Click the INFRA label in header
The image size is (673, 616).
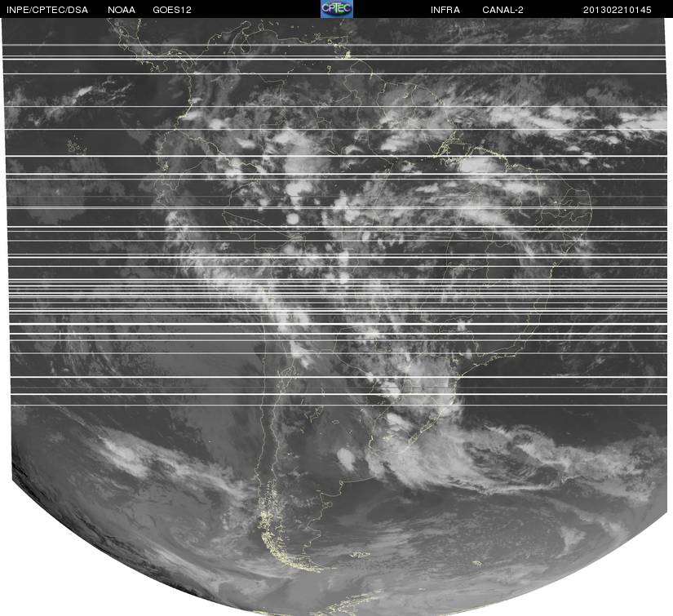445,10
